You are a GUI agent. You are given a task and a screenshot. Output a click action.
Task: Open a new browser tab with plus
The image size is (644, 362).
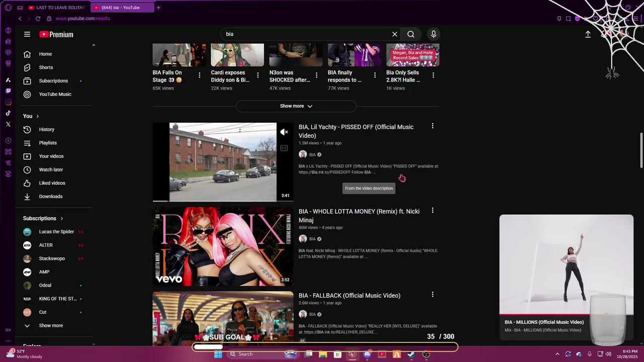tap(158, 8)
